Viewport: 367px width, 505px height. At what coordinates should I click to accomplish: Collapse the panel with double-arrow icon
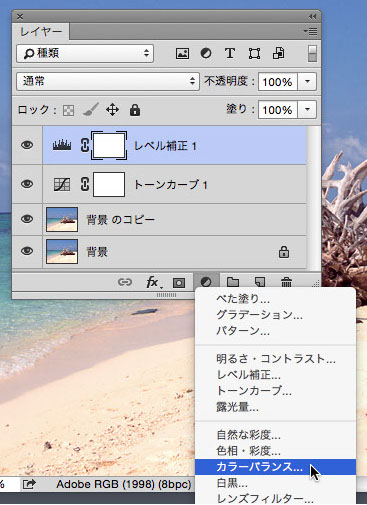click(312, 16)
